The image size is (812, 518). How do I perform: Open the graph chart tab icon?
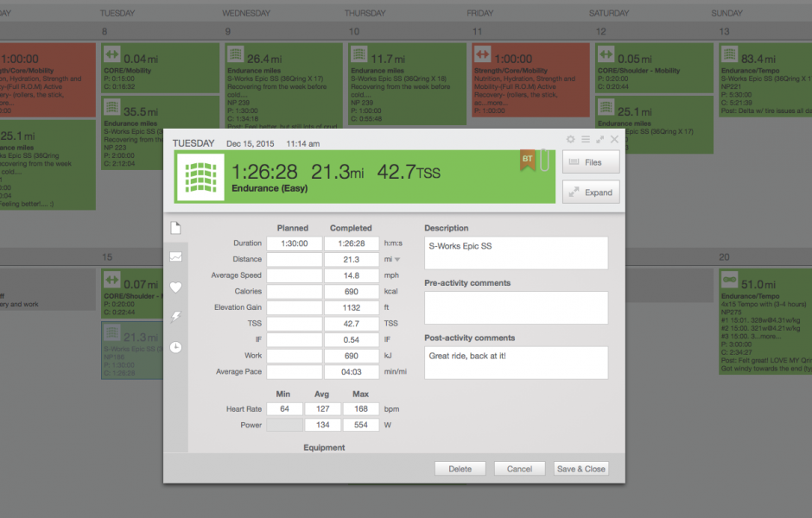175,256
